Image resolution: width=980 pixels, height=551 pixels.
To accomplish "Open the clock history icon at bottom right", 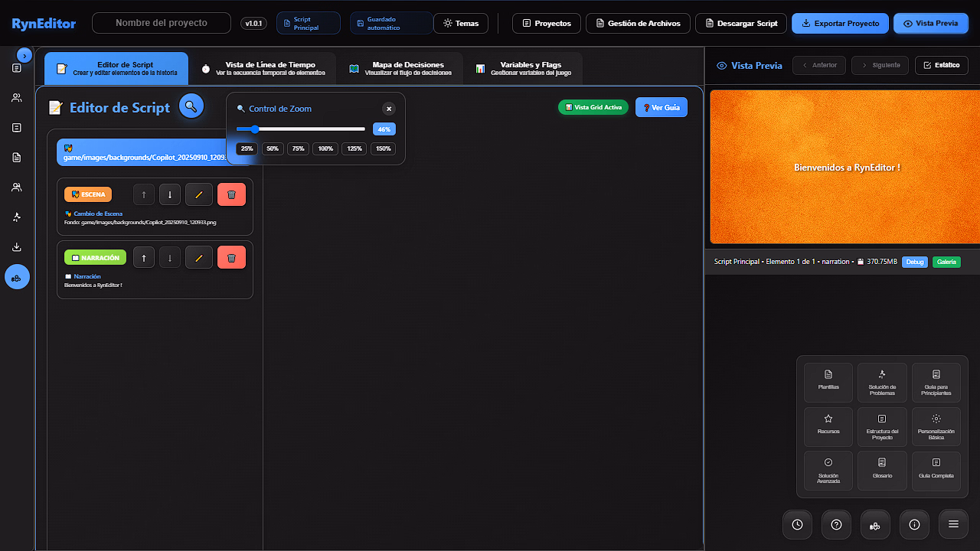I will 797,524.
